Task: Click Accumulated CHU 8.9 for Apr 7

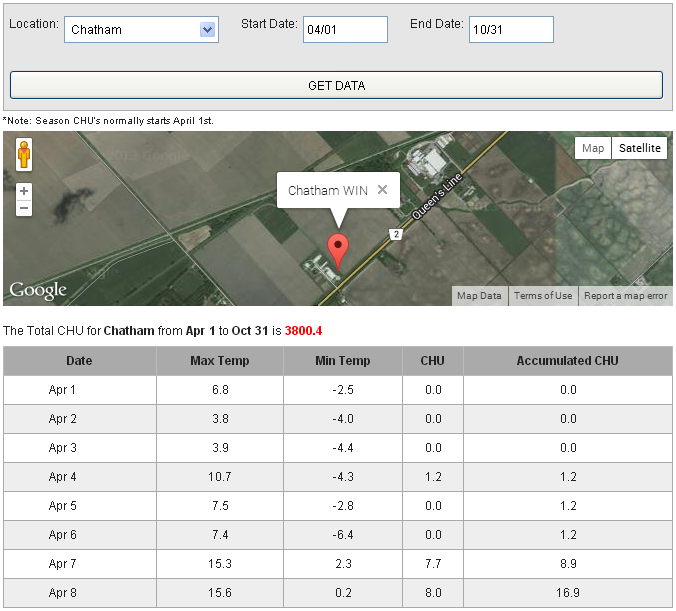Action: (x=568, y=564)
